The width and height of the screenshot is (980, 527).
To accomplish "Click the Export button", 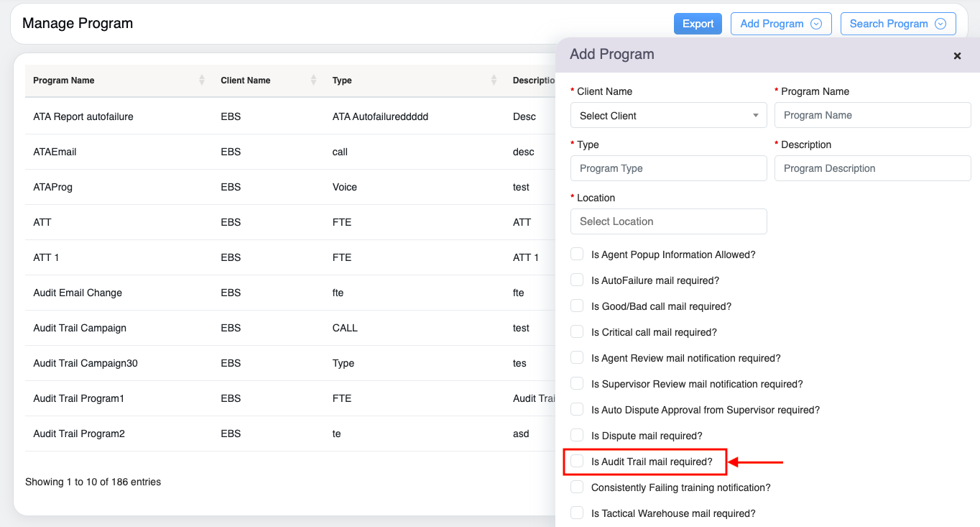I will pyautogui.click(x=698, y=24).
